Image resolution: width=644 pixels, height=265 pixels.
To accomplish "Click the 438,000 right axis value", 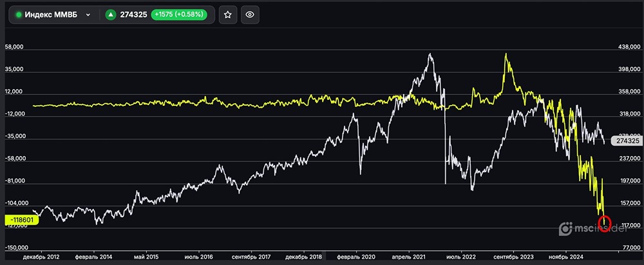I will 629,47.
